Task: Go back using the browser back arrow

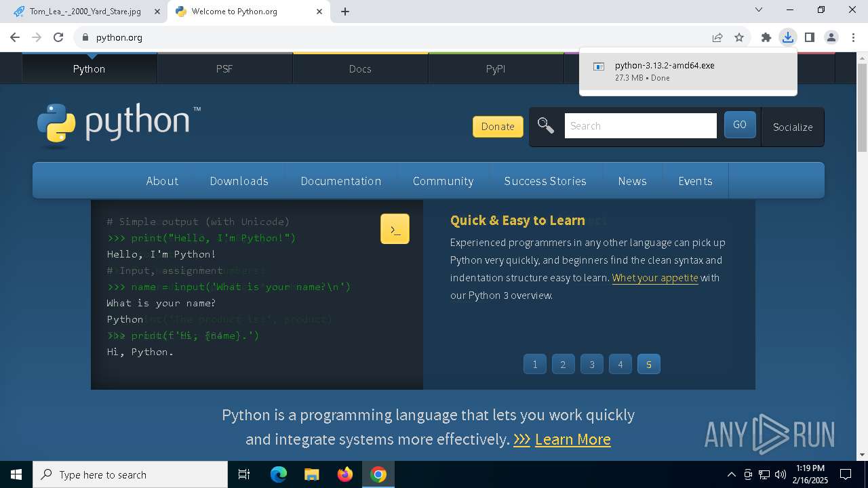Action: tap(15, 37)
